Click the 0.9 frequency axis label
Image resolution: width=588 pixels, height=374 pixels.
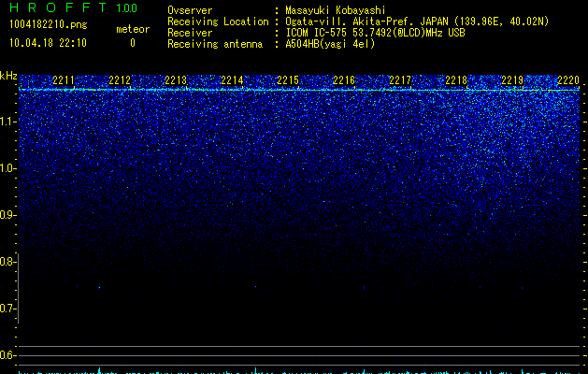pos(7,215)
